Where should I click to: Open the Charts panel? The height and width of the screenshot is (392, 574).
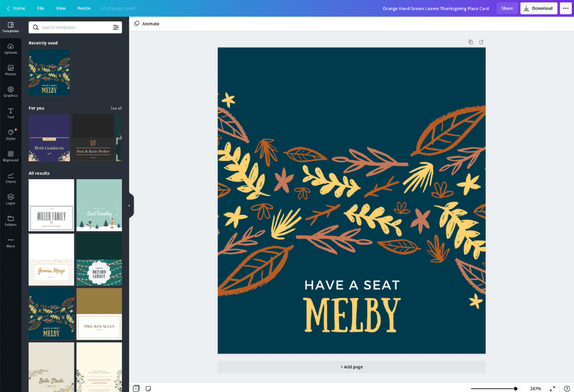[11, 178]
